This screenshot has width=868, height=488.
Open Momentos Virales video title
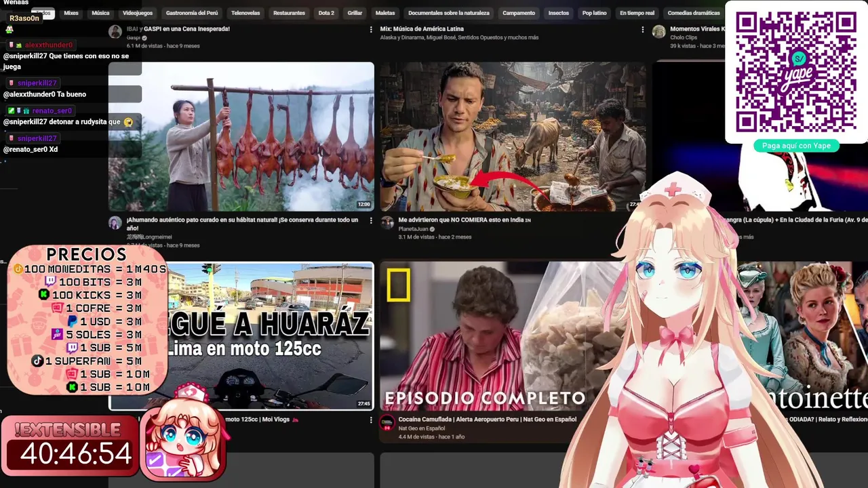(697, 29)
